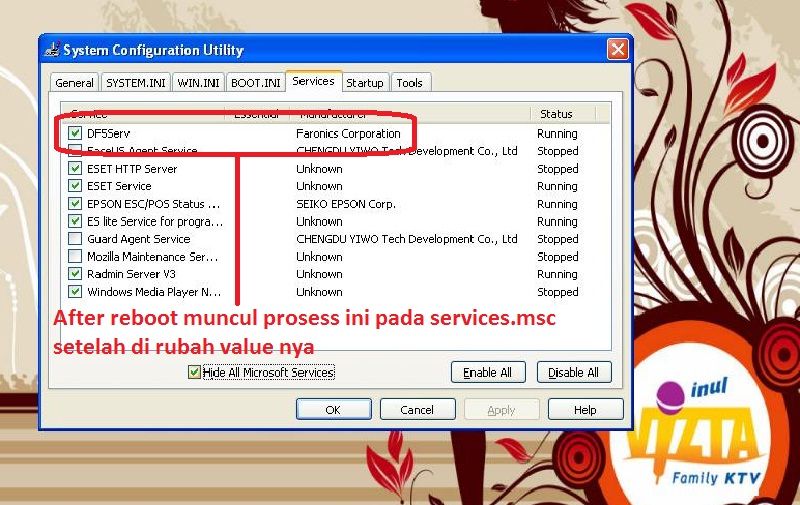The image size is (800, 505).
Task: Uncheck Radmin Server V3 checkbox
Action: pos(75,274)
